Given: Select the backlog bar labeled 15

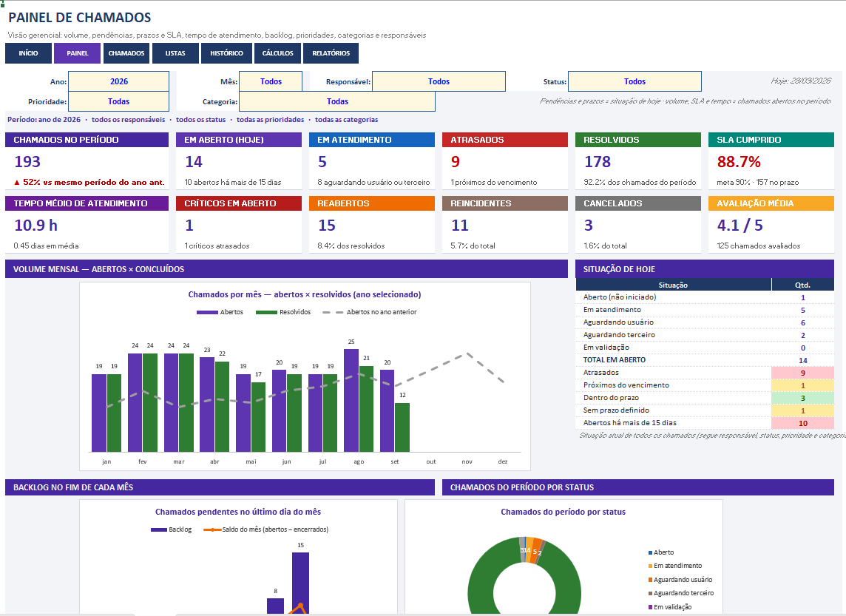Looking at the screenshot, I should (x=300, y=583).
